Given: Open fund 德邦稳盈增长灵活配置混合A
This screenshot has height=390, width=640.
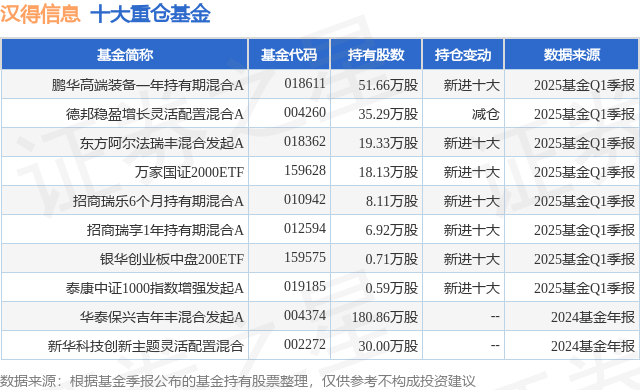Looking at the screenshot, I should pyautogui.click(x=155, y=114).
